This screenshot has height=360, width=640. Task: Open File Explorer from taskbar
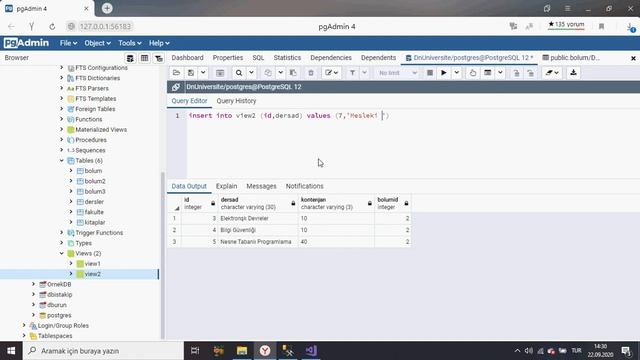click(242, 351)
